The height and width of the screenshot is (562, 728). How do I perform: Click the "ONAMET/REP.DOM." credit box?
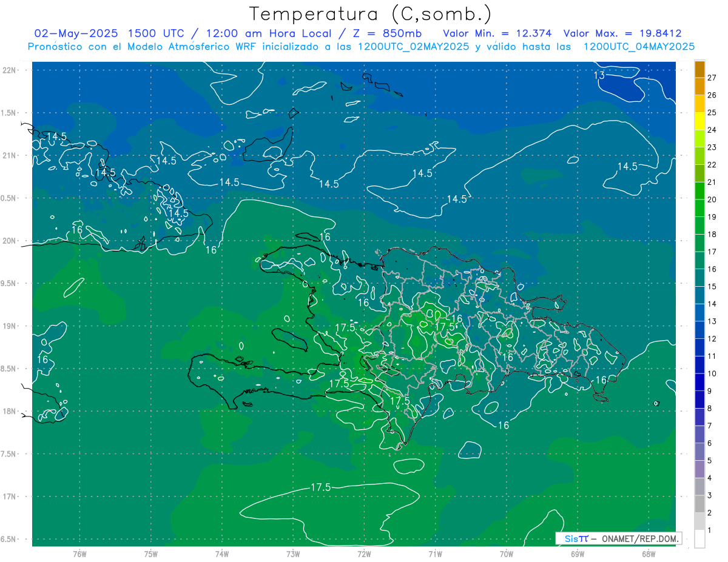[619, 538]
